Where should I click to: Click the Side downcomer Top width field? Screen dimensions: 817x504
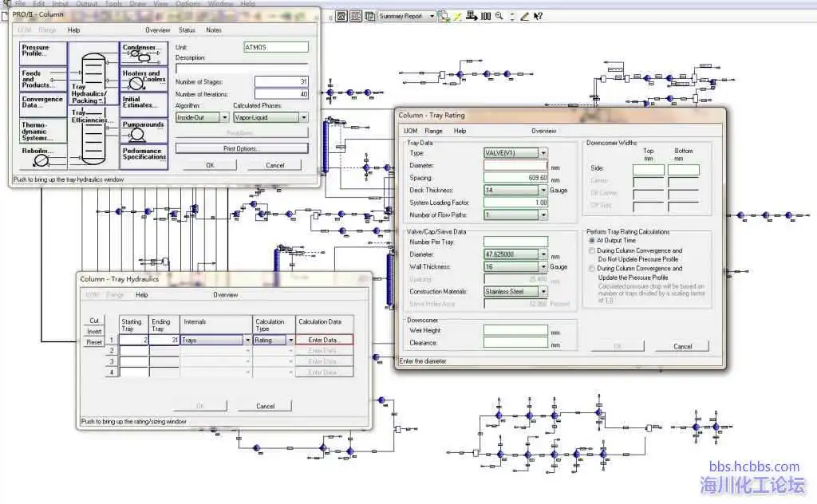coord(648,169)
